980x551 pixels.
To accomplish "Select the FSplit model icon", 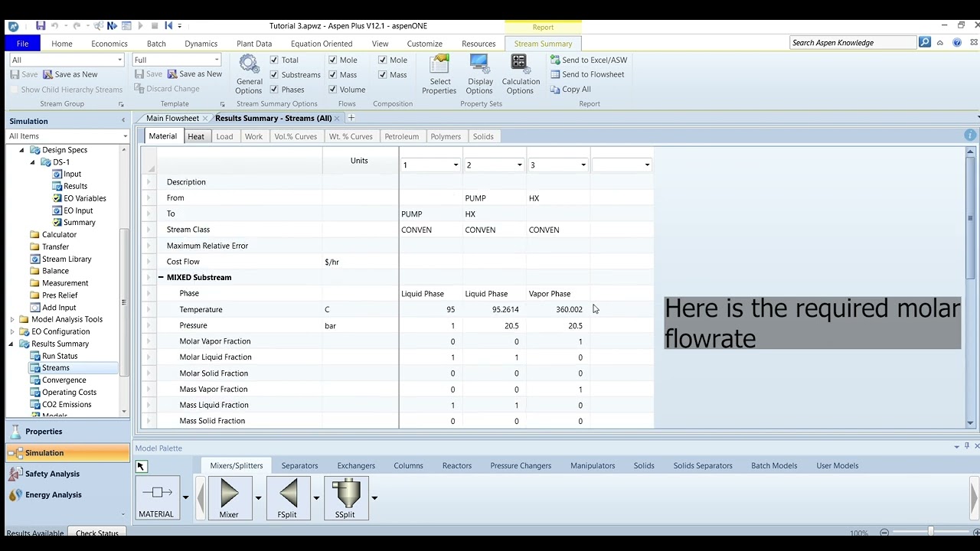I will click(287, 498).
